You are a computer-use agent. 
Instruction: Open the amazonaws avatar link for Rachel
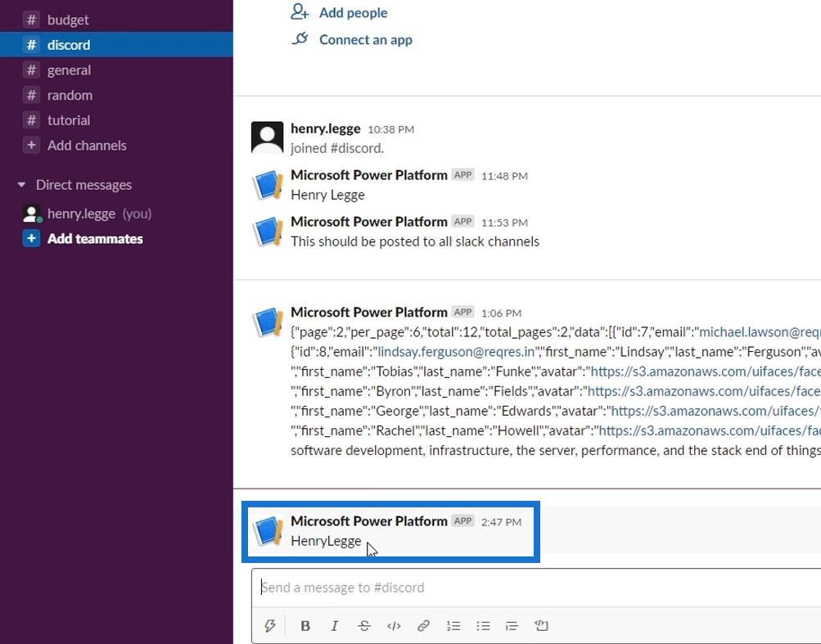click(x=710, y=431)
